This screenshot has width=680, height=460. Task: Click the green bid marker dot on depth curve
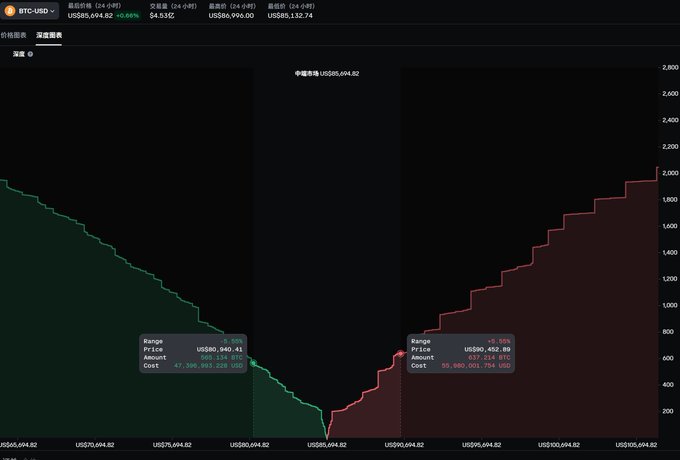pyautogui.click(x=253, y=363)
